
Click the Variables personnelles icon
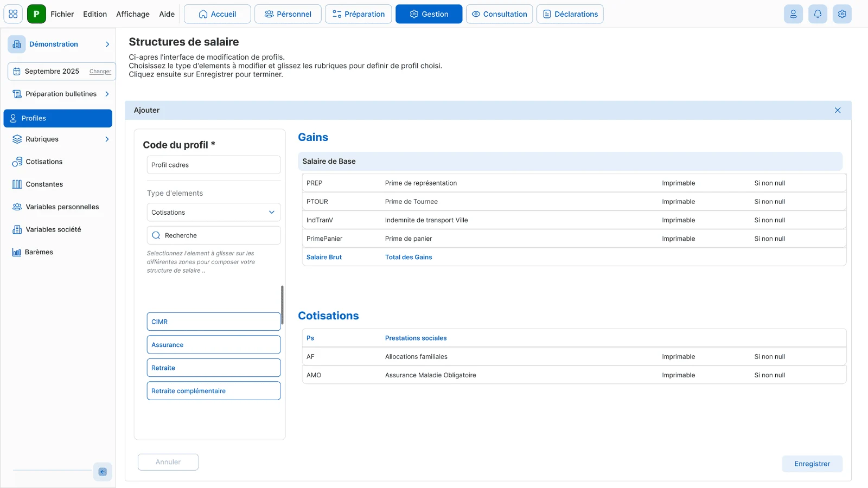click(17, 207)
